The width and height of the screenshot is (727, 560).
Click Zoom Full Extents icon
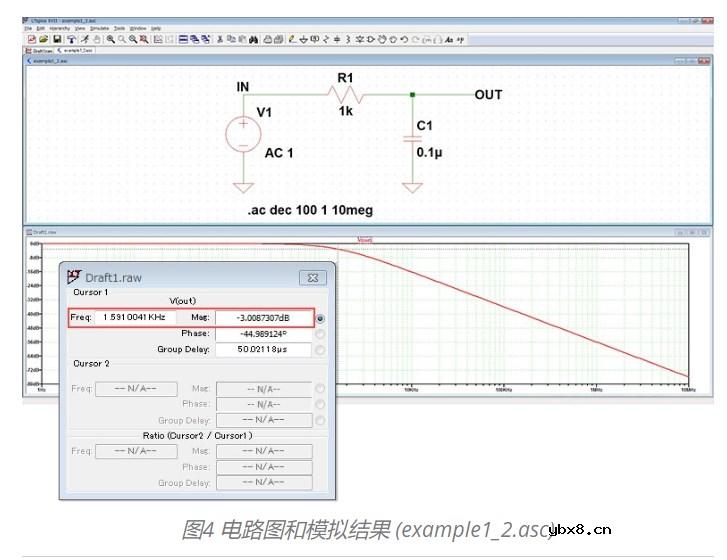144,40
